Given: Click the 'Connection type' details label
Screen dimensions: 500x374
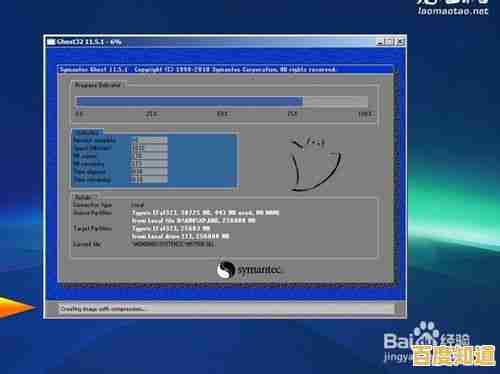Looking at the screenshot, I should coord(93,205).
